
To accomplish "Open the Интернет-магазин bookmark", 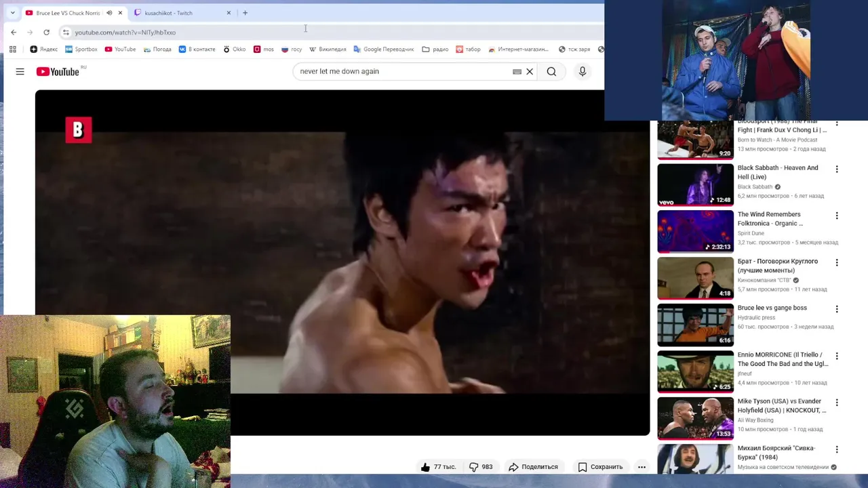I will [x=519, y=49].
